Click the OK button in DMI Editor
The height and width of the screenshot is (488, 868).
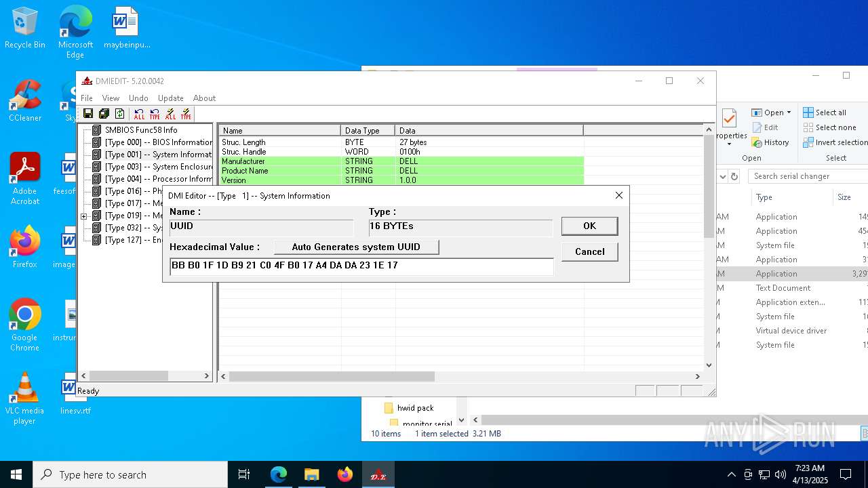coord(589,226)
